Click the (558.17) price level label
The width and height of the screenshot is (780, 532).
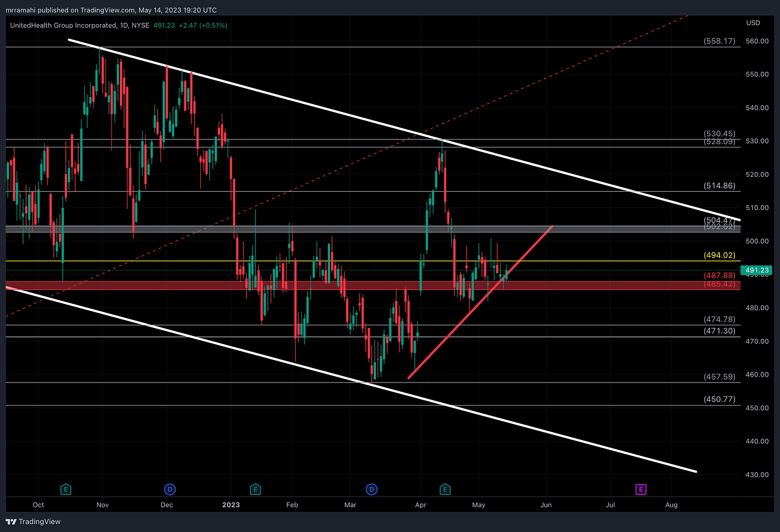pos(719,41)
